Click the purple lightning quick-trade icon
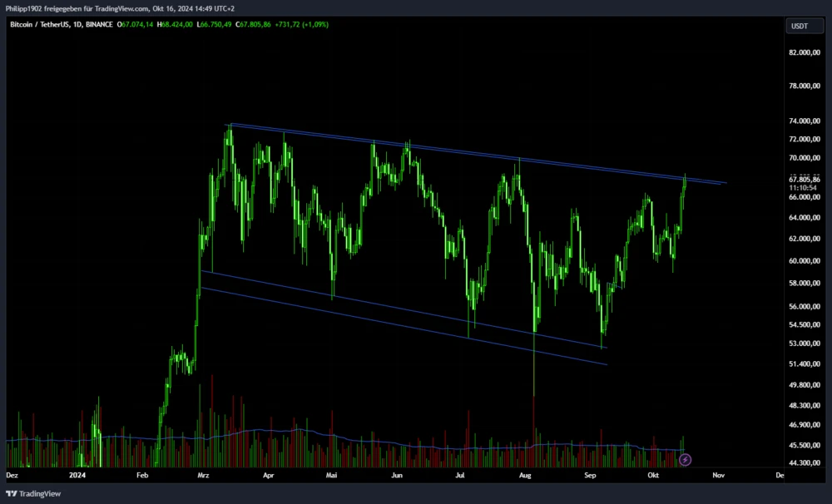Viewport: 832px width, 504px height. (x=684, y=459)
